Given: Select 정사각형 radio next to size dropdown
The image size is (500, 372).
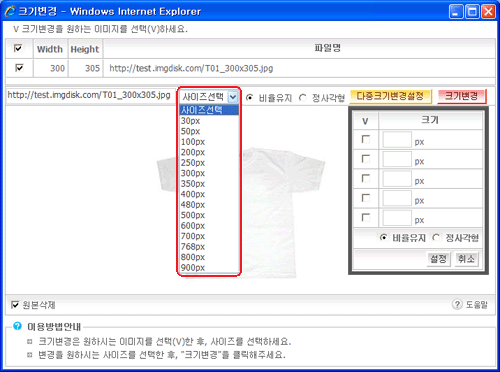Looking at the screenshot, I should (x=303, y=98).
